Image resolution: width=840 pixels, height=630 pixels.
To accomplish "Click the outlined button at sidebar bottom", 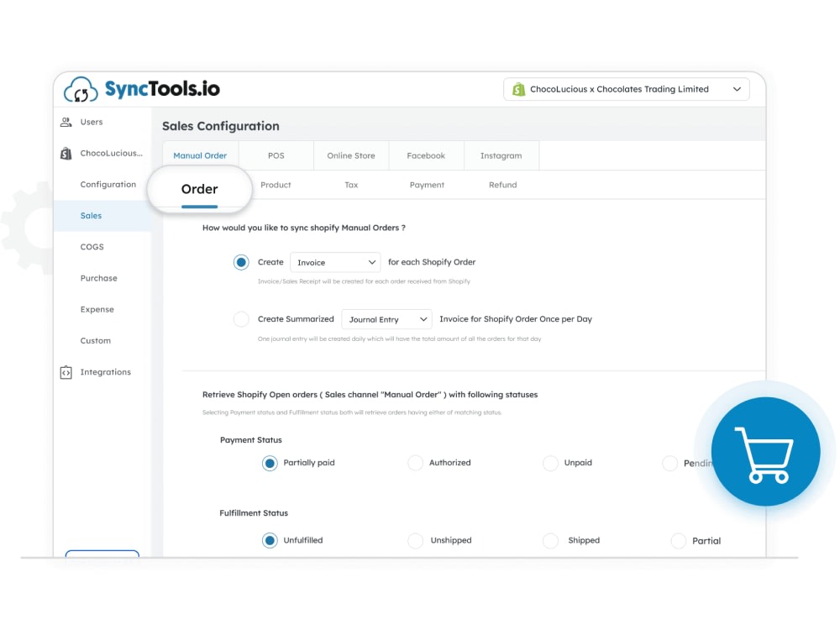I will coord(102,554).
